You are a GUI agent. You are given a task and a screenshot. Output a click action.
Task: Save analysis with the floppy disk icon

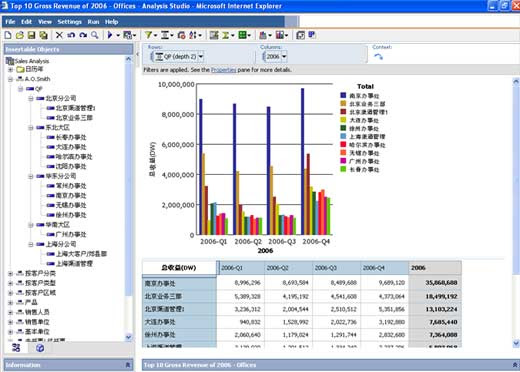coord(31,35)
